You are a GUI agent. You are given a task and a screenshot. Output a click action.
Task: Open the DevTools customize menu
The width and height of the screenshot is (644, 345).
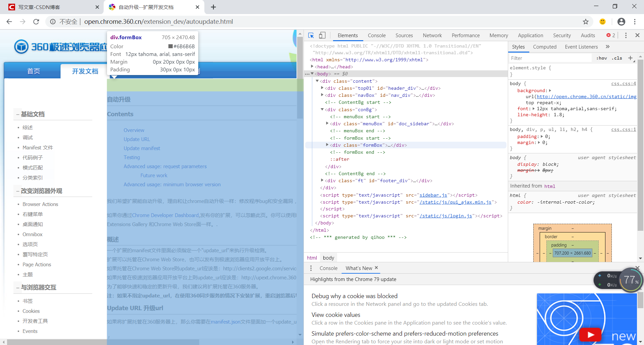626,35
